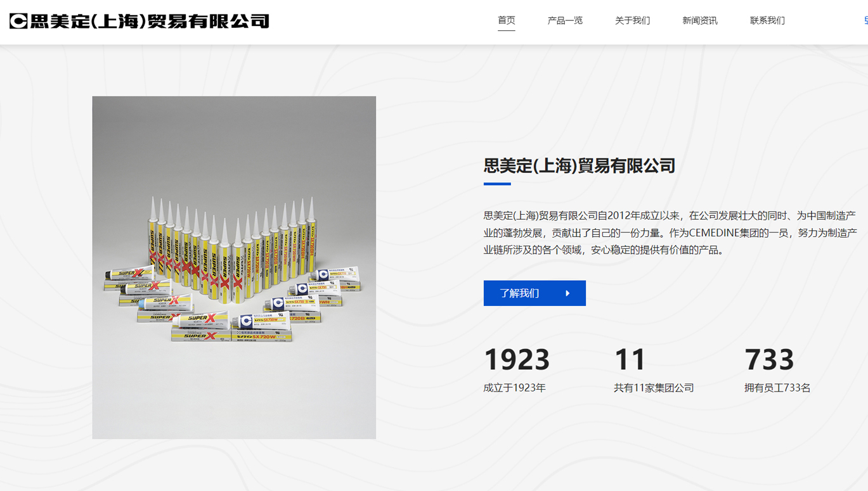Click the 成立于1923年 caption
Screen dimensions: 868x491
515,388
